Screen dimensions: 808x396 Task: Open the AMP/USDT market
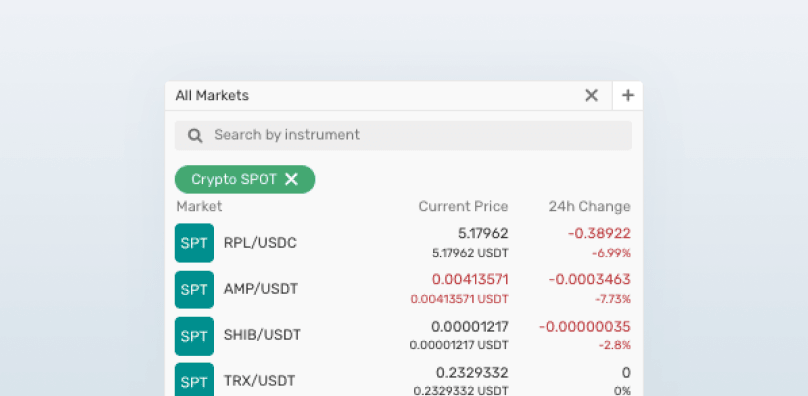coord(261,289)
